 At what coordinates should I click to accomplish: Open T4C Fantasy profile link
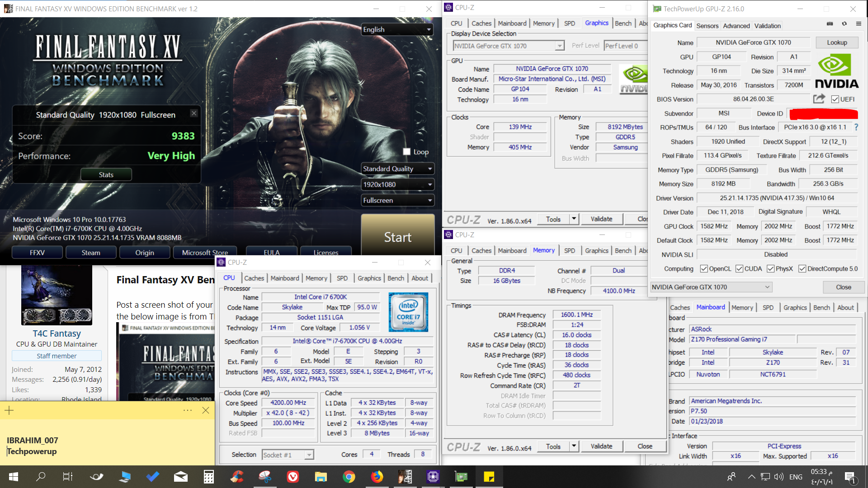[57, 333]
